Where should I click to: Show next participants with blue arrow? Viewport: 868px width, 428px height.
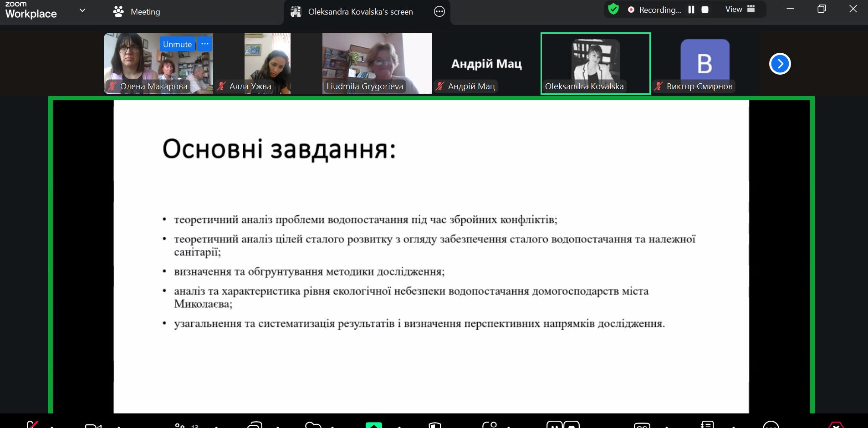[x=780, y=64]
